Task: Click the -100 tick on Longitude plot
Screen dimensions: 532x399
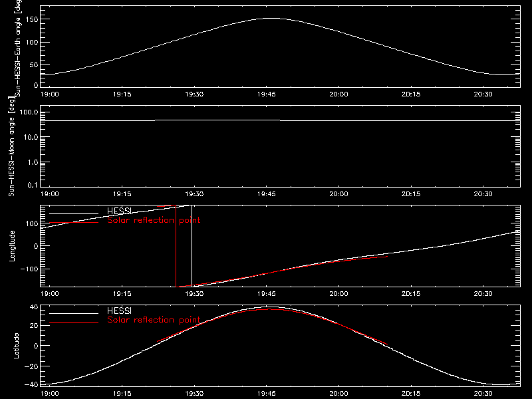Action: coord(29,269)
